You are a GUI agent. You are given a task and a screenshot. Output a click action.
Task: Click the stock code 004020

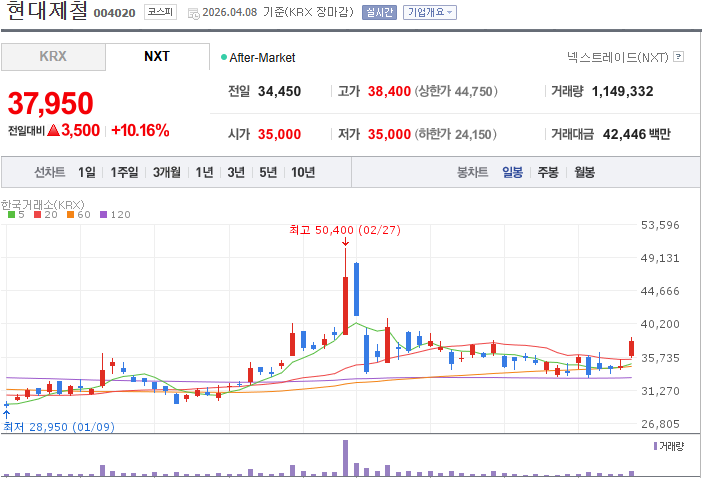point(115,13)
